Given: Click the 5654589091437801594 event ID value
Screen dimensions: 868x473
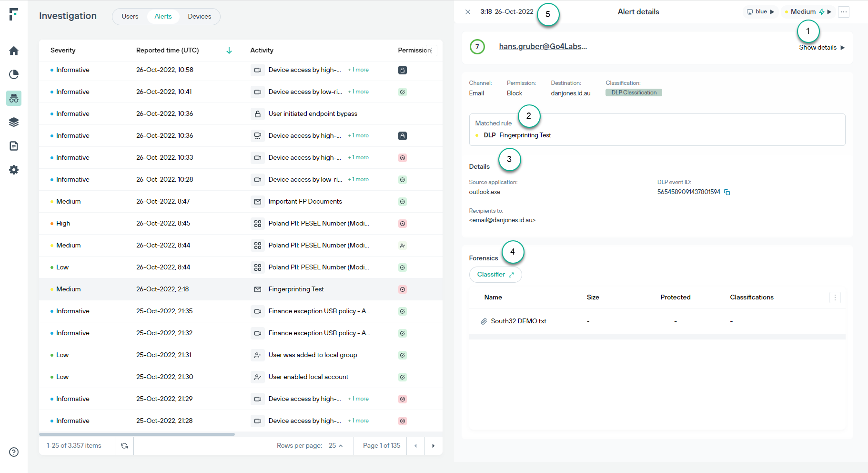Looking at the screenshot, I should 689,192.
